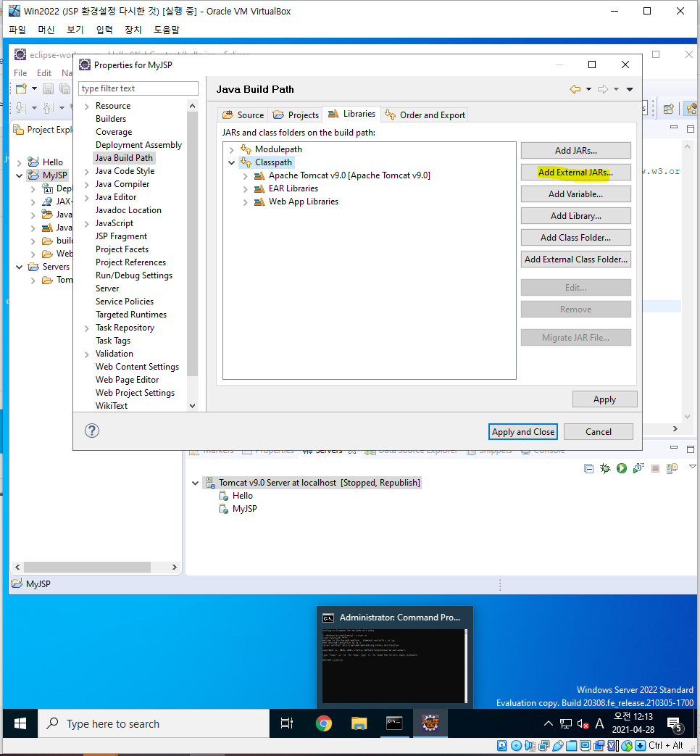Click Add Library button
The image size is (700, 756).
575,215
